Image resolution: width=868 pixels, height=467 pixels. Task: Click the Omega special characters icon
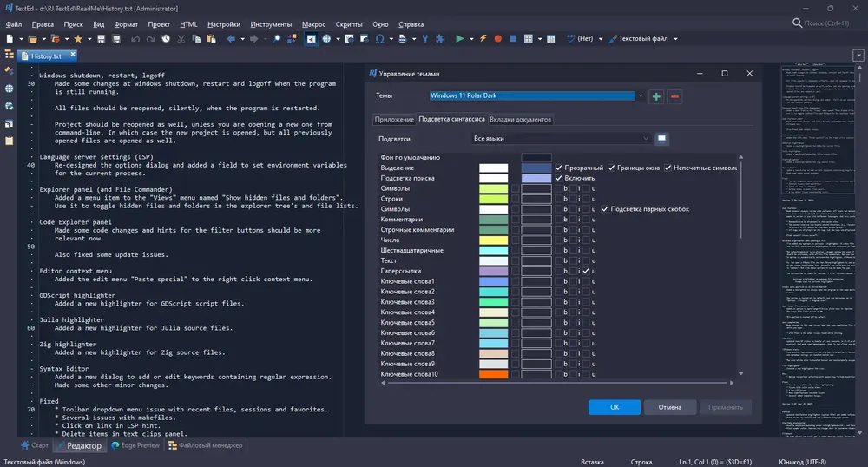[x=380, y=39]
